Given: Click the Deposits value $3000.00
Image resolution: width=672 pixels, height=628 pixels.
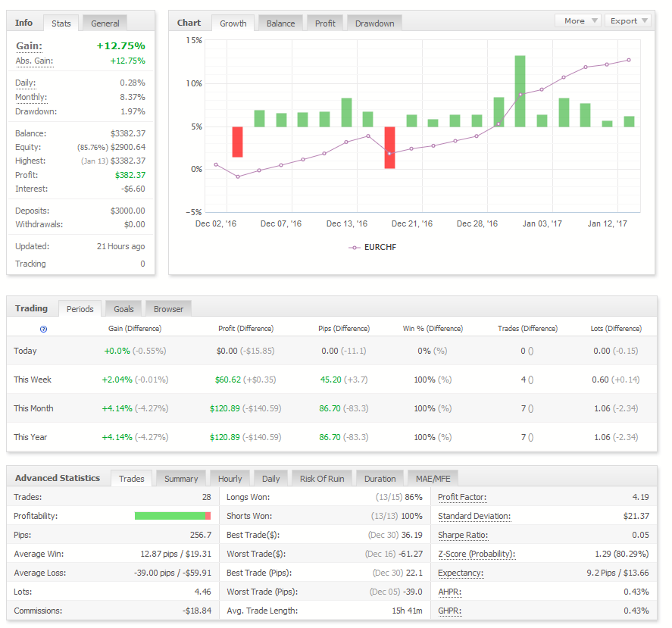Looking at the screenshot, I should (x=128, y=211).
